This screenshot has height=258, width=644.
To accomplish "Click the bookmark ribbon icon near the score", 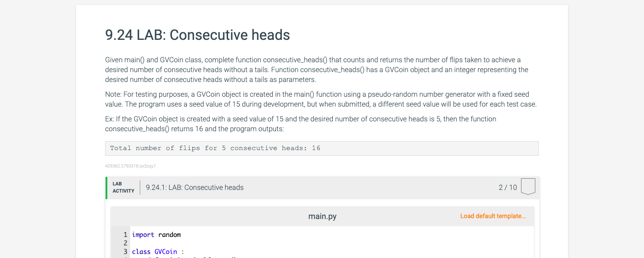I will [528, 187].
